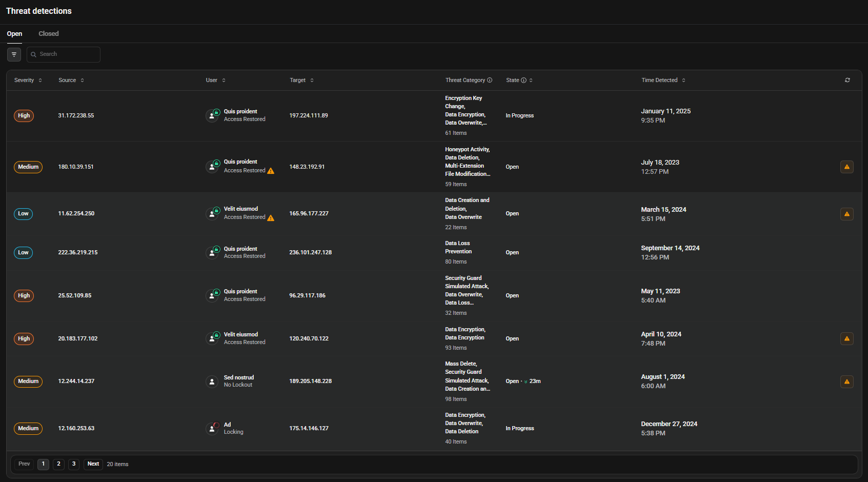Image resolution: width=868 pixels, height=482 pixels.
Task: Click warning icon on August 1, 2024 row
Action: pyautogui.click(x=846, y=381)
